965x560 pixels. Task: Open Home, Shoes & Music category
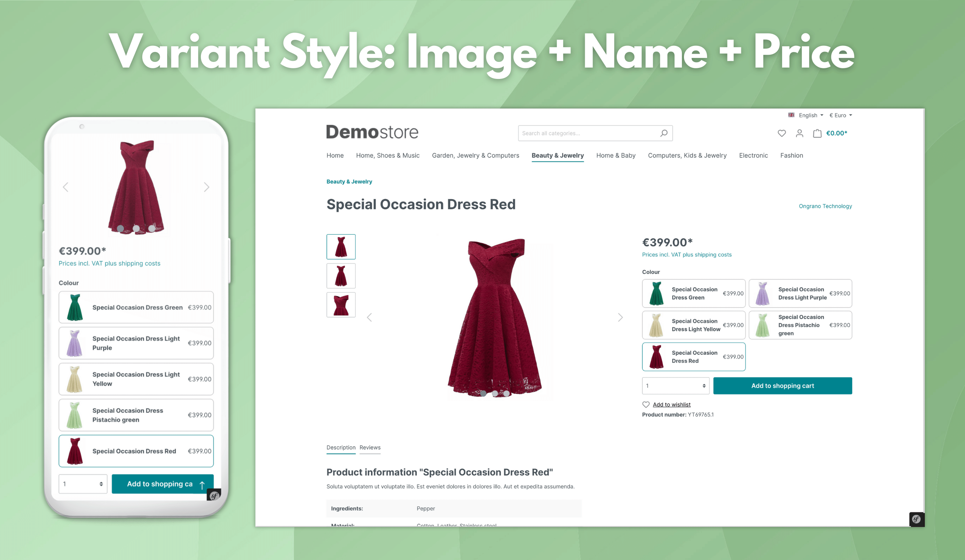[x=388, y=155]
